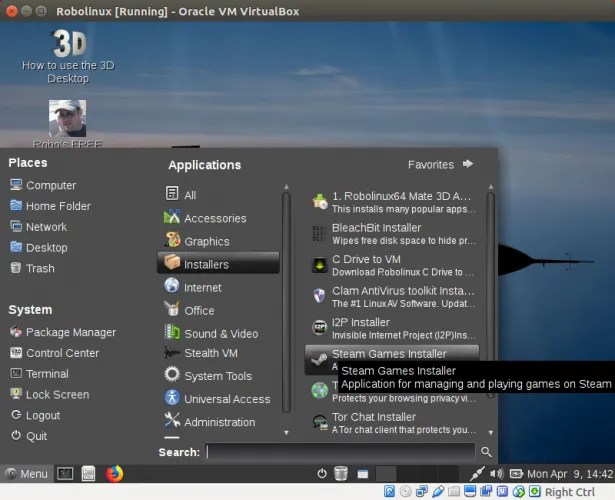Screen dimensions: 615x500
Task: Launch Robolinux64 Mate 3D installer entry
Action: click(392, 202)
